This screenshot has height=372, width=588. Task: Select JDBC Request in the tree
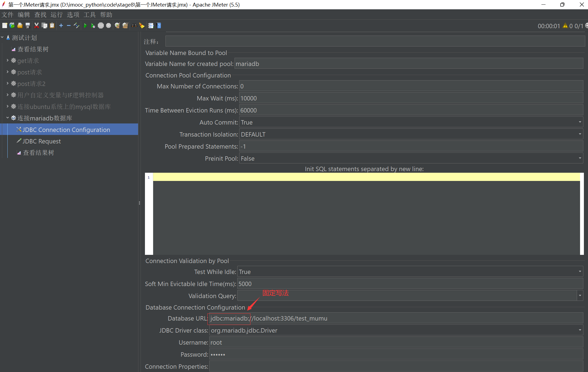pyautogui.click(x=42, y=141)
